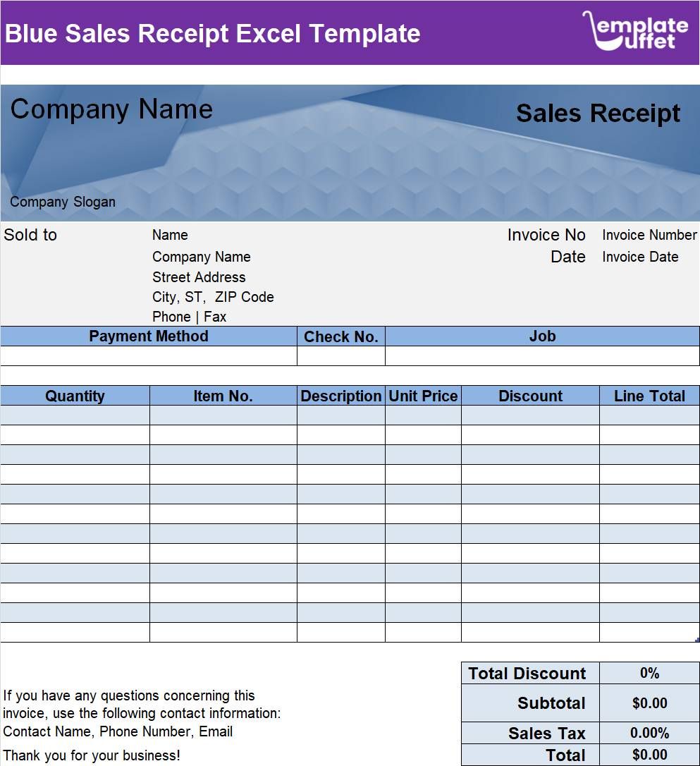Select the Street Address line

click(x=199, y=277)
